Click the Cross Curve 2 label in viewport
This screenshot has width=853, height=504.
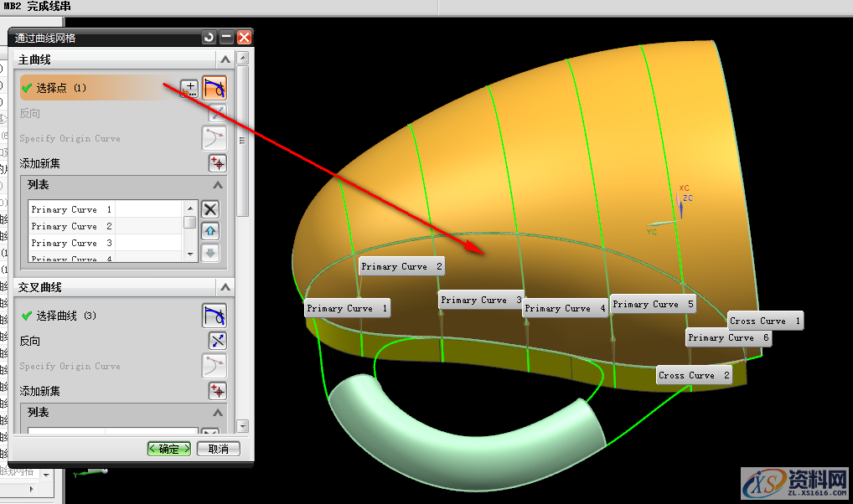pos(694,375)
